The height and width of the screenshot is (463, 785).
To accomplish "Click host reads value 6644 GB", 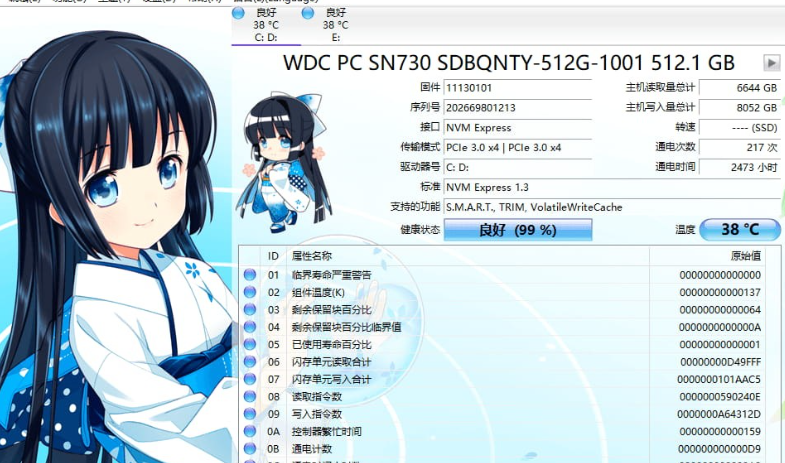I will click(739, 88).
